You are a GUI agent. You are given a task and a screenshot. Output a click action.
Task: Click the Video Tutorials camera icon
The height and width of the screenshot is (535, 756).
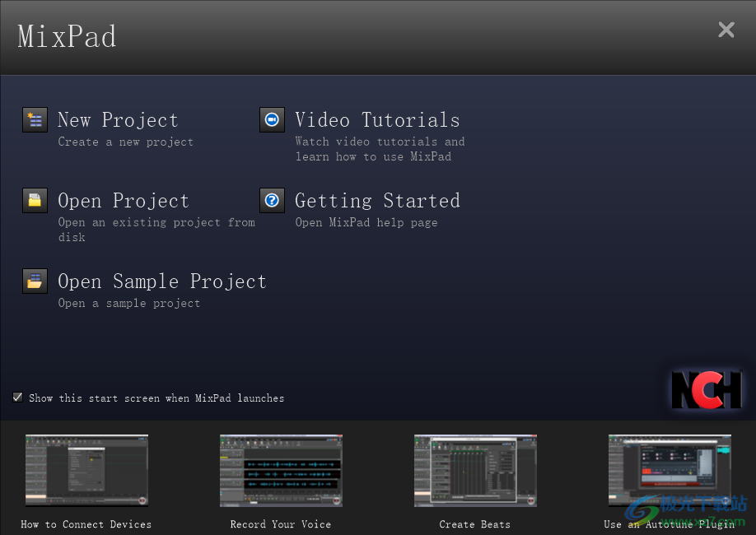[272, 119]
